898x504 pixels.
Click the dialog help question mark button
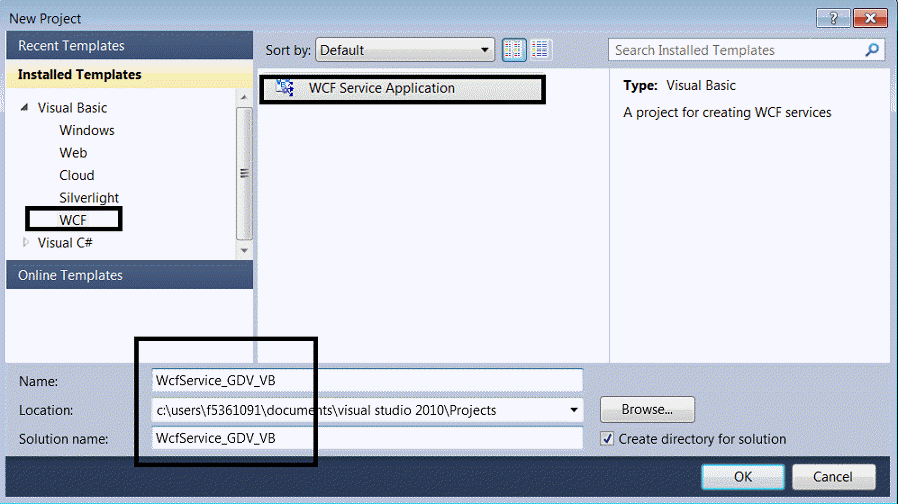coord(832,18)
